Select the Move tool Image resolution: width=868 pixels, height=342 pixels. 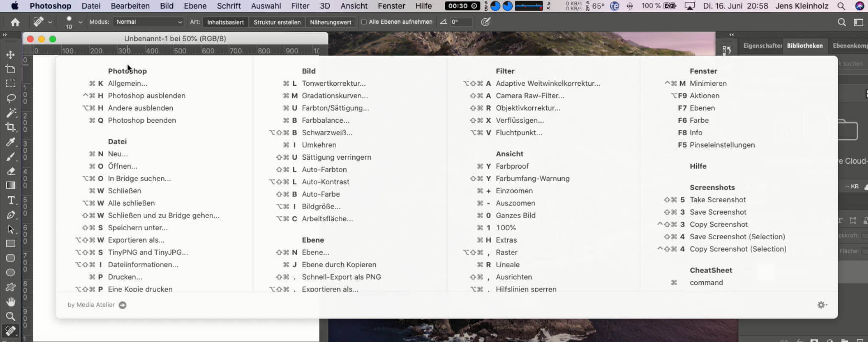(11, 55)
